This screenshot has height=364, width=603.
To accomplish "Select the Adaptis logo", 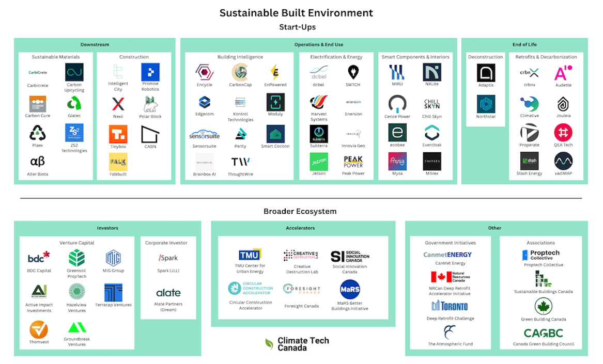I will (486, 73).
